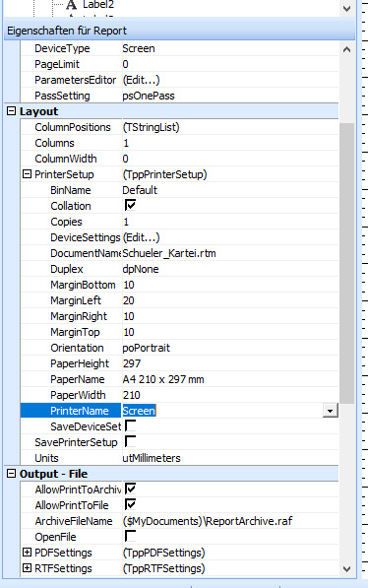The width and height of the screenshot is (368, 588).
Task: Click the tree view scroll-down arrow
Action: tap(347, 8)
